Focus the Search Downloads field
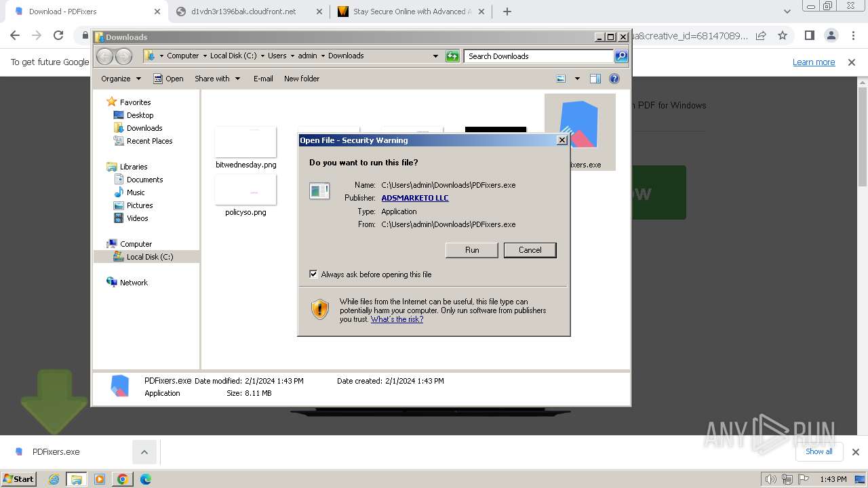This screenshot has width=868, height=488. coord(539,56)
